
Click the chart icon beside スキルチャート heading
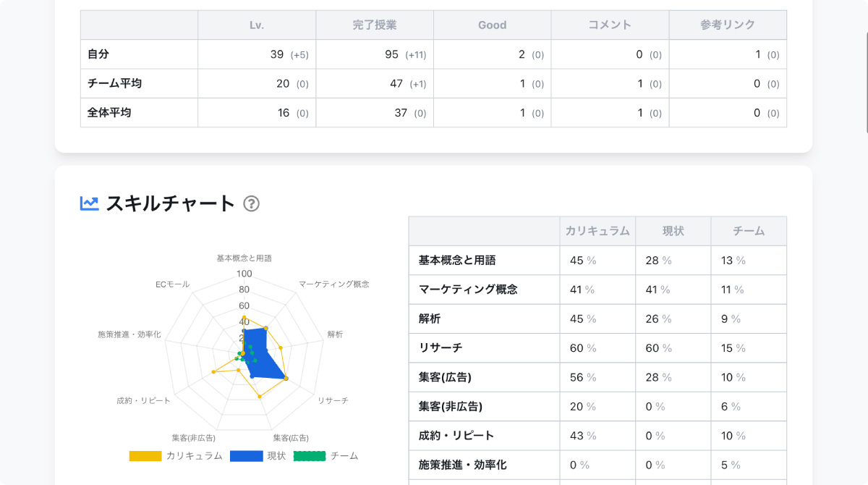pos(90,203)
